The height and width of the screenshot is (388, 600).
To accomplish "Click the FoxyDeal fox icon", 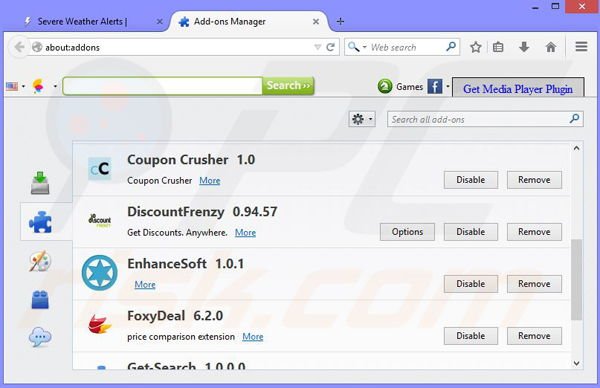I will point(99,324).
